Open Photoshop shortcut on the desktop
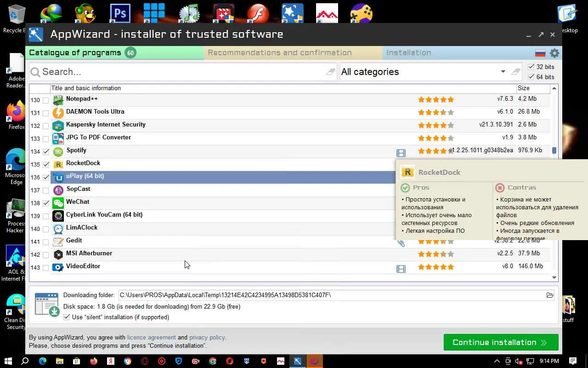The image size is (588, 368). (120, 14)
